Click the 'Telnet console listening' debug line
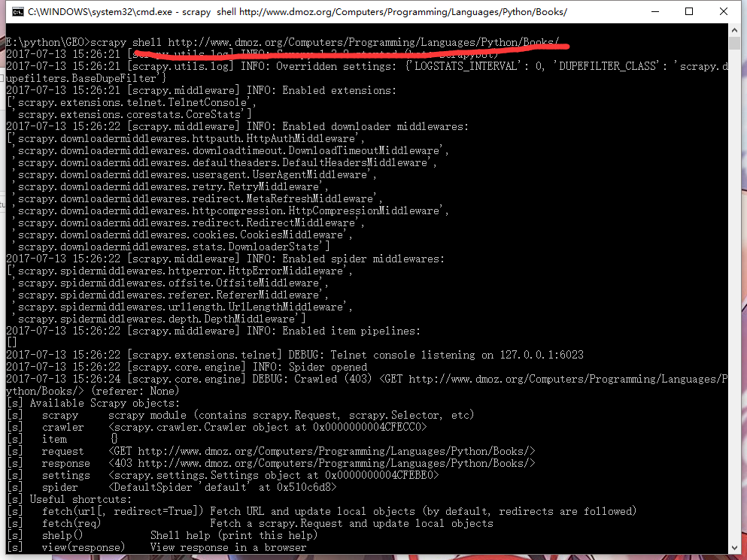Screen dimensions: 747x560 [294, 355]
